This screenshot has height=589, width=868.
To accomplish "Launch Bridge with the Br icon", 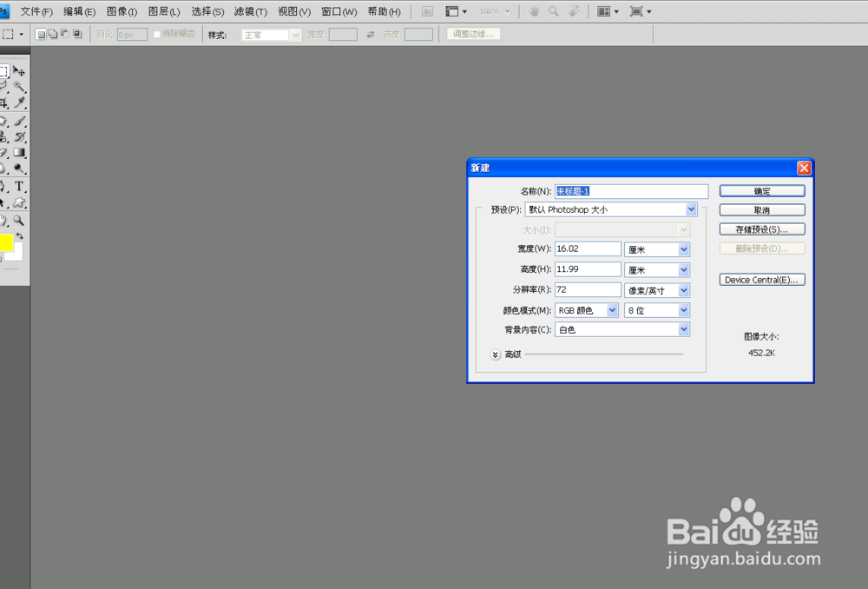I will coord(427,11).
